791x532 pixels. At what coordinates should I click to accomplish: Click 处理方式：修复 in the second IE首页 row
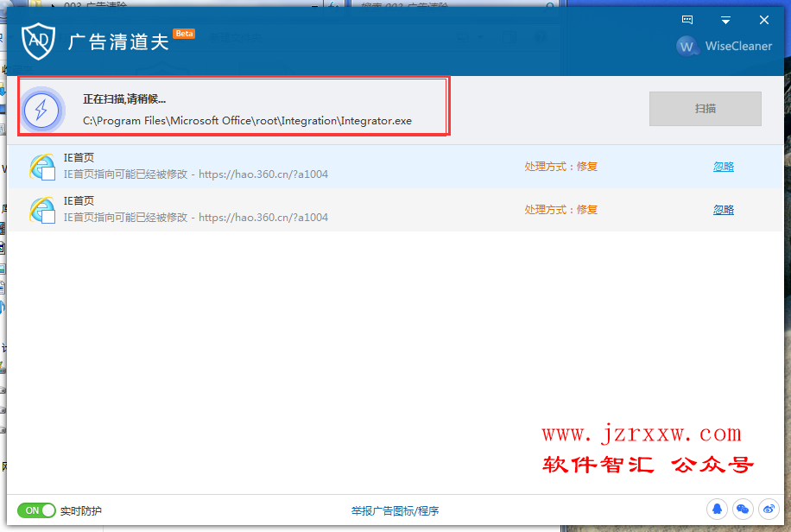pyautogui.click(x=561, y=210)
